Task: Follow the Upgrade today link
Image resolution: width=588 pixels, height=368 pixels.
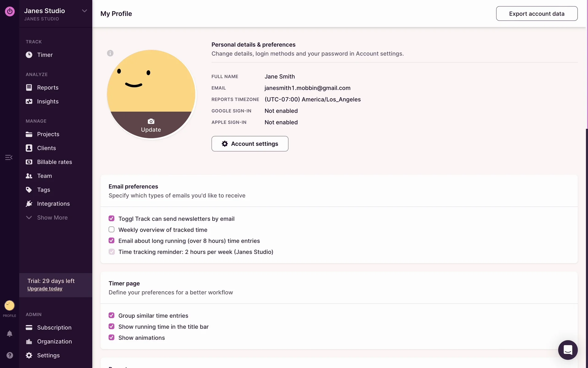Action: (45, 289)
